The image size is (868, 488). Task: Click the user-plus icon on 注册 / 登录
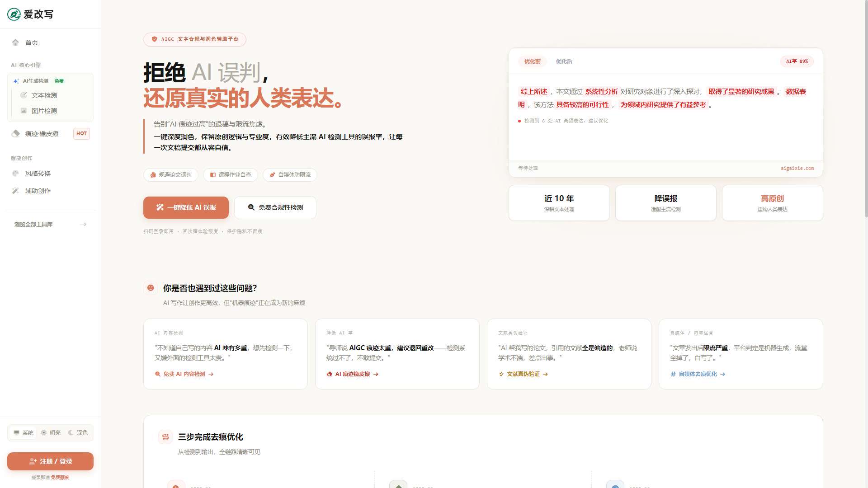click(33, 461)
